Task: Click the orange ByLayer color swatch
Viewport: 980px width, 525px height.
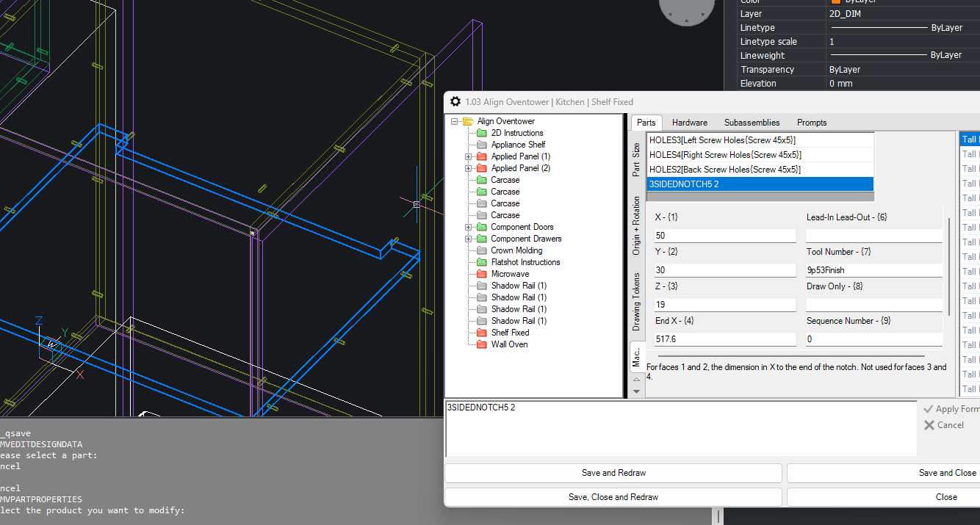Action: pos(835,2)
